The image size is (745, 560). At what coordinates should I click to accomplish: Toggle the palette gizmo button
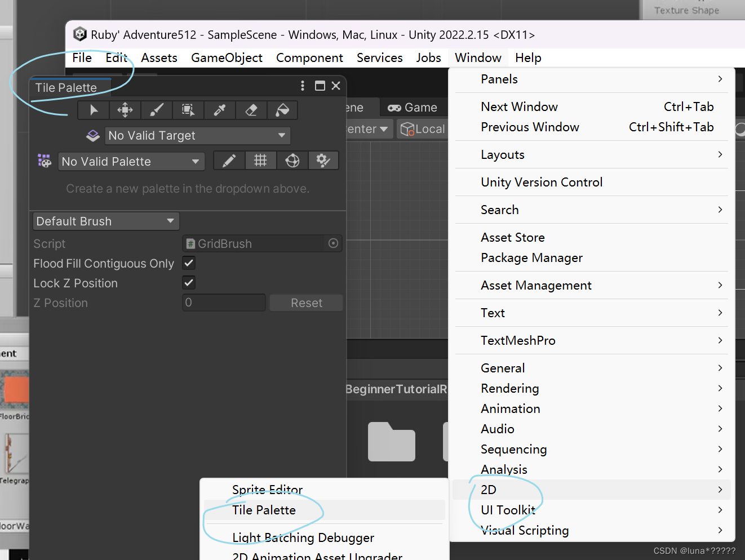[x=292, y=161]
